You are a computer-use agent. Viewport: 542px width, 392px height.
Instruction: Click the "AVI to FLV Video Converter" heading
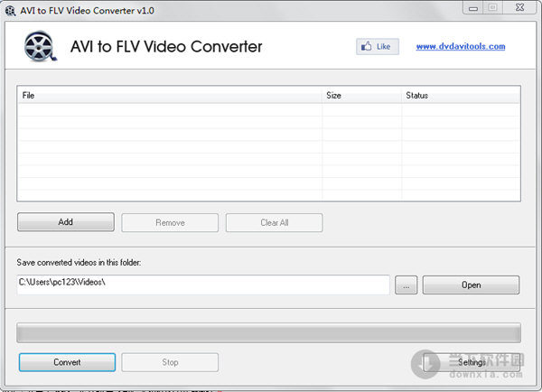tap(166, 47)
